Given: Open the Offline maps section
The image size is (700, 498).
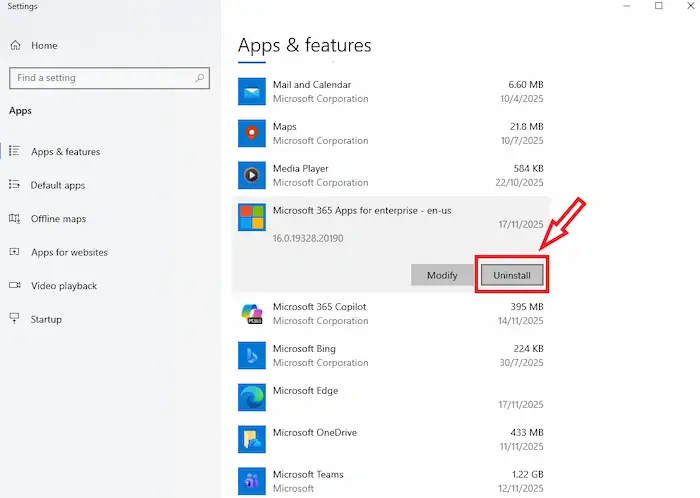Looking at the screenshot, I should click(x=58, y=219).
